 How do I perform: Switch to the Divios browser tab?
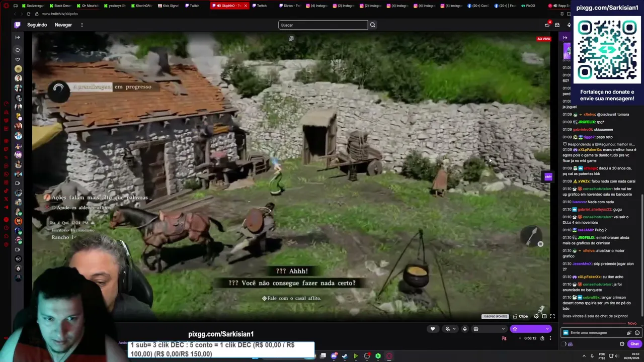click(x=289, y=6)
